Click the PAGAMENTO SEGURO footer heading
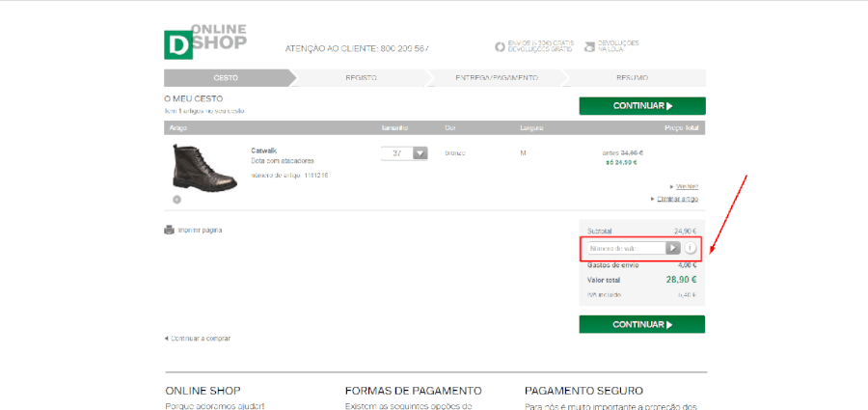Viewport: 868px width, 410px height. tap(583, 391)
